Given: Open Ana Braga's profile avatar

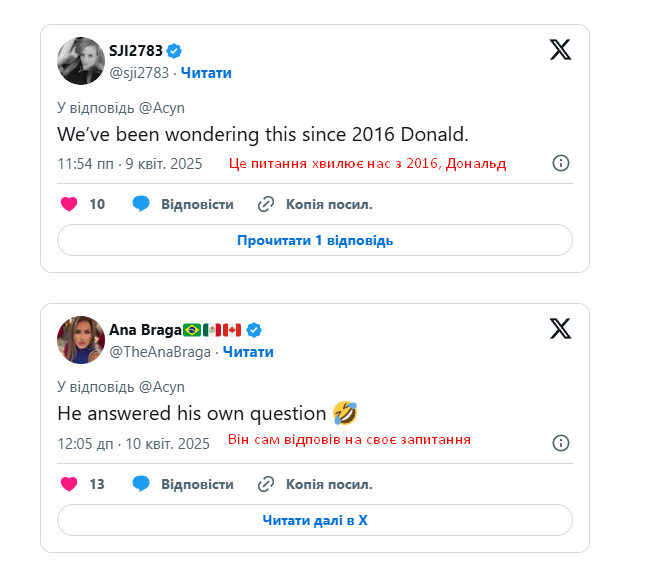Looking at the screenshot, I should tap(80, 340).
